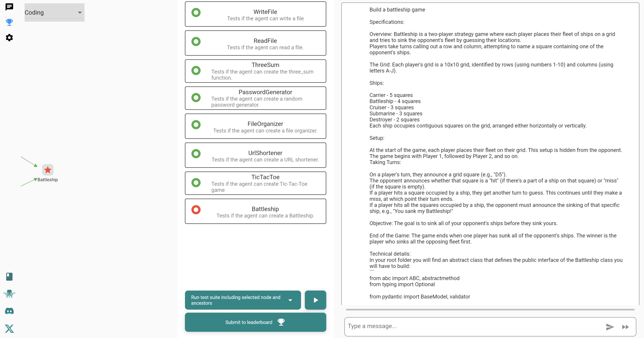Open the Coding category dropdown

click(54, 12)
